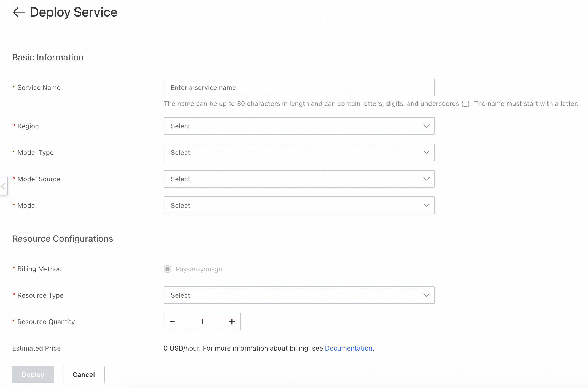
Task: Click the Resource Quantity number value
Action: point(202,322)
